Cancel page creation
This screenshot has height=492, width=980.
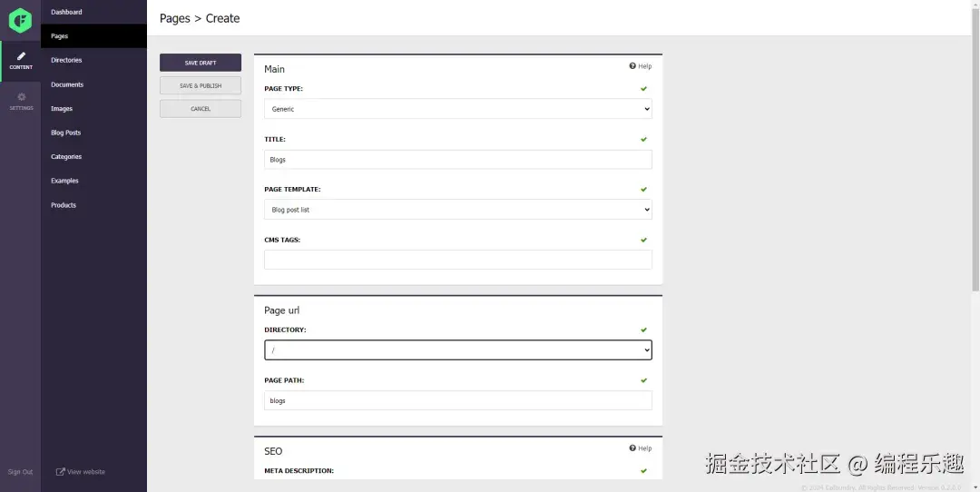pyautogui.click(x=200, y=109)
